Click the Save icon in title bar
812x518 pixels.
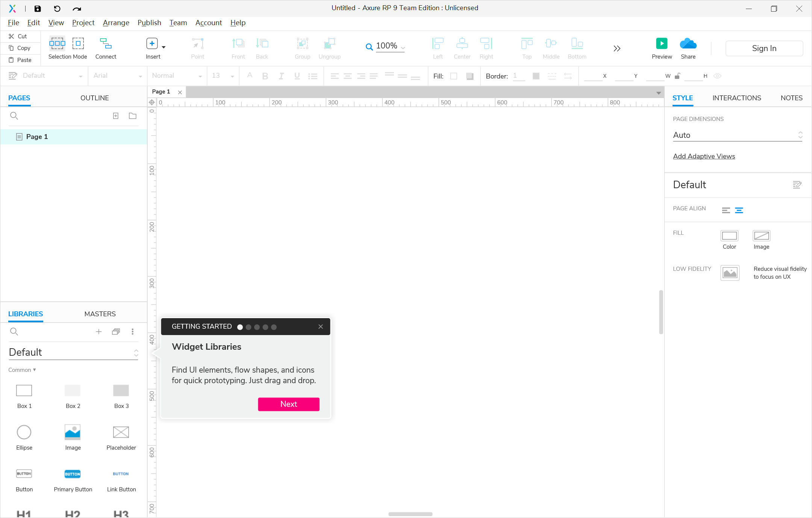click(x=38, y=8)
